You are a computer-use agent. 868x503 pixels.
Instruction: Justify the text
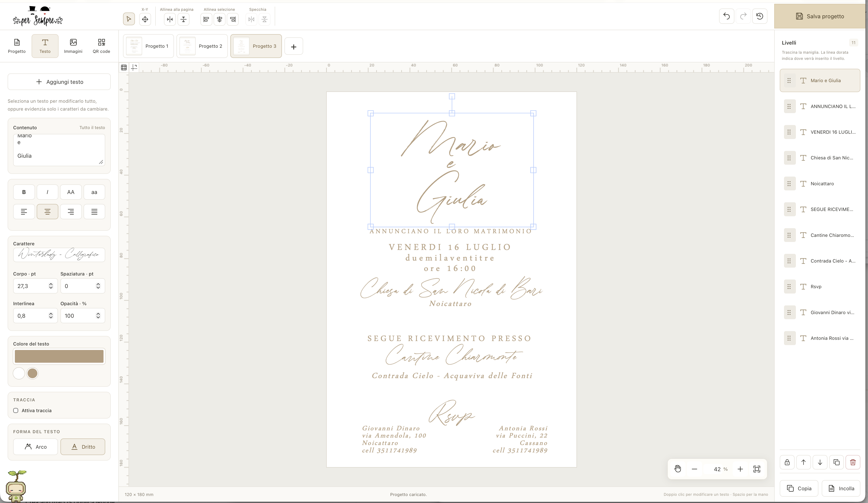click(94, 212)
